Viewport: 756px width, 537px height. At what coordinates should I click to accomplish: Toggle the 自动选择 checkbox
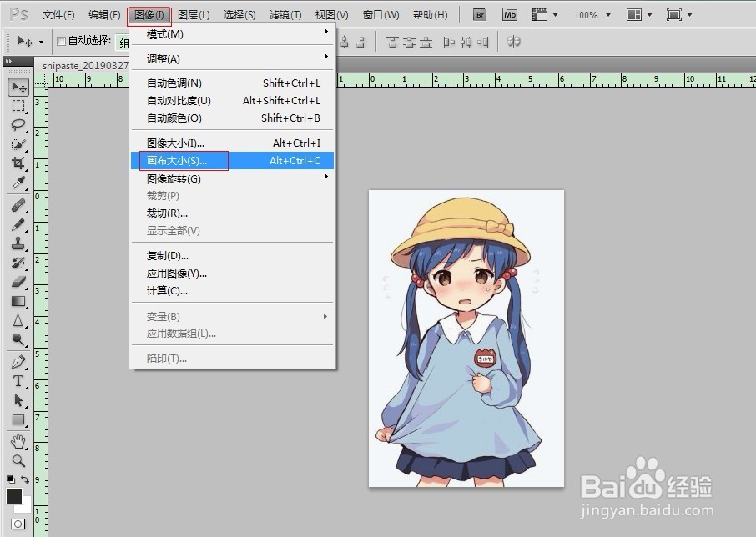point(61,41)
